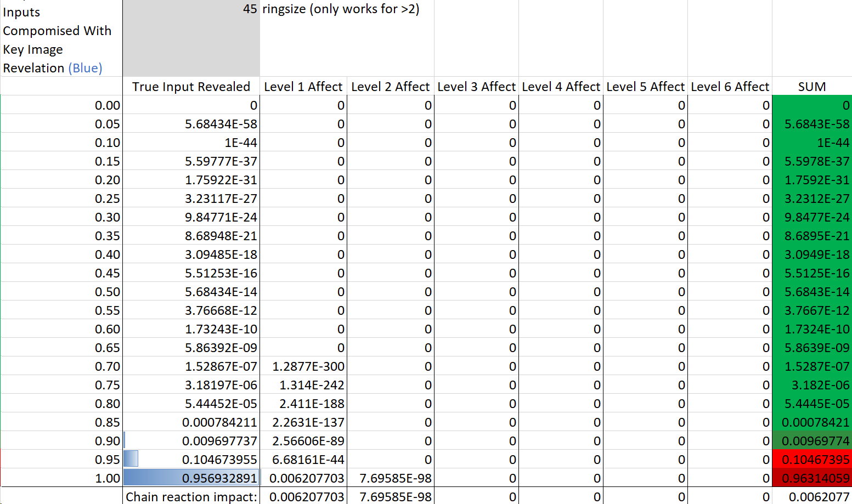Select the SUM column header cell

pos(812,86)
